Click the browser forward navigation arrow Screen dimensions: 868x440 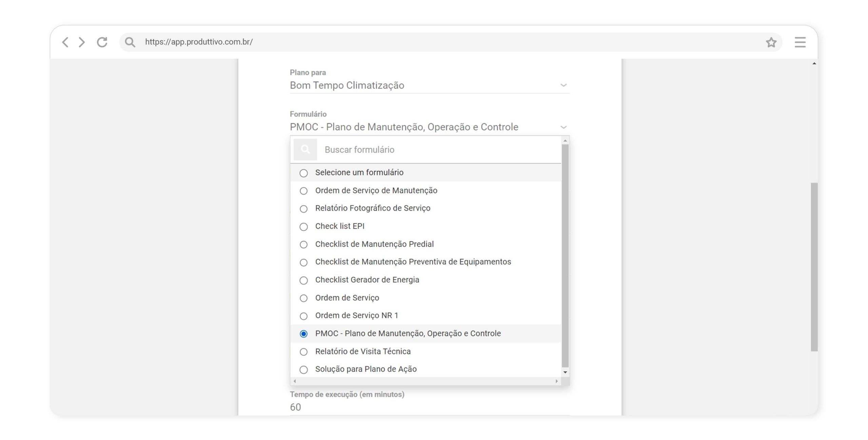pos(81,42)
